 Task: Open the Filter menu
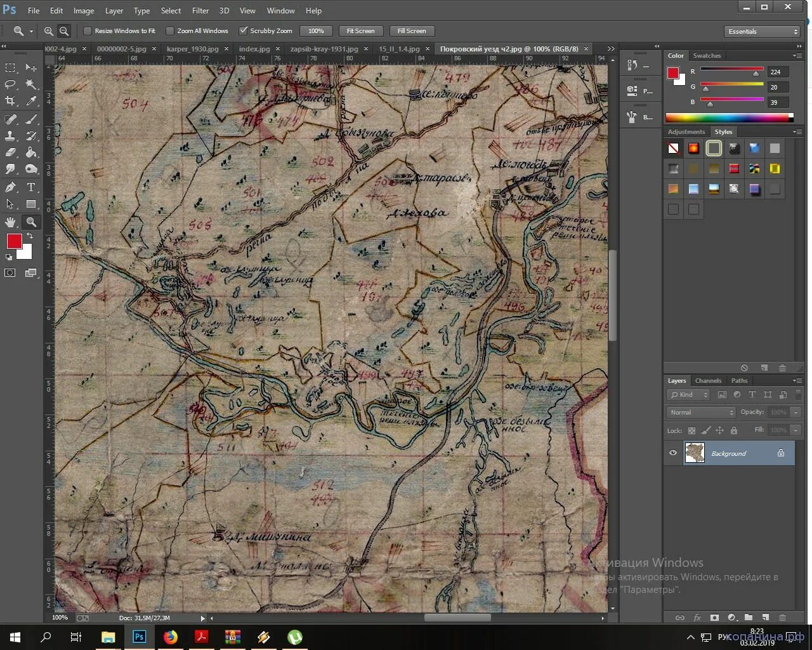(200, 11)
